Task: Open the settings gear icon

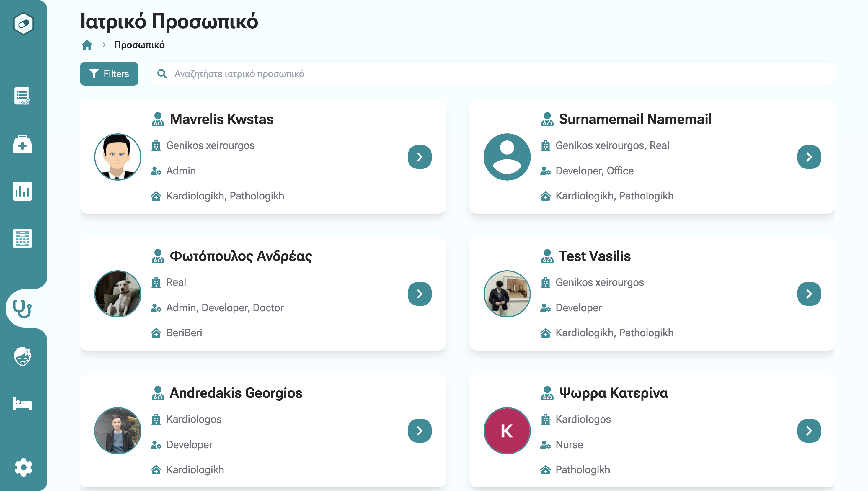Action: pyautogui.click(x=22, y=467)
